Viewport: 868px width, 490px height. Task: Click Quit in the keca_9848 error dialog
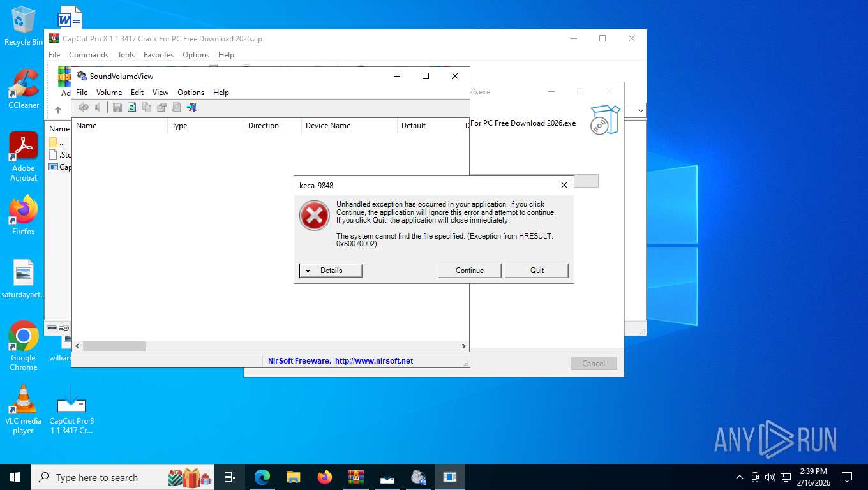pos(537,271)
